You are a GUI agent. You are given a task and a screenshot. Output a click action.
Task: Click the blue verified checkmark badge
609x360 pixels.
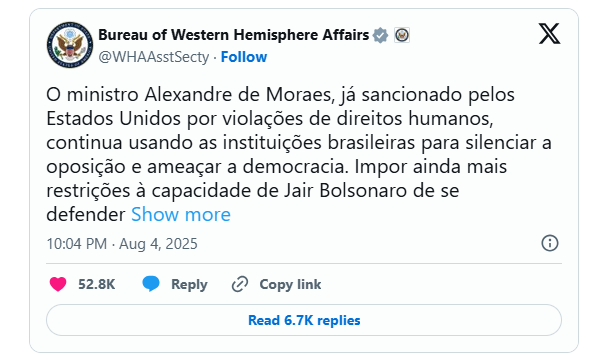click(x=380, y=35)
